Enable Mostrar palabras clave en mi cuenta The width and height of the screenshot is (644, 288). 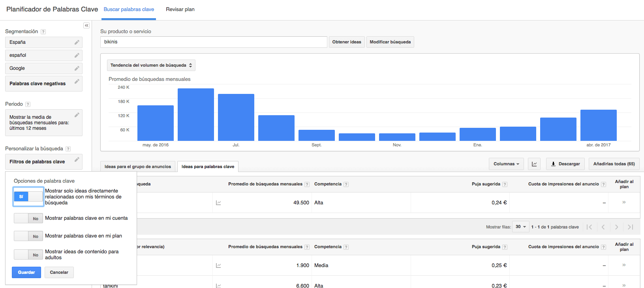click(28, 218)
